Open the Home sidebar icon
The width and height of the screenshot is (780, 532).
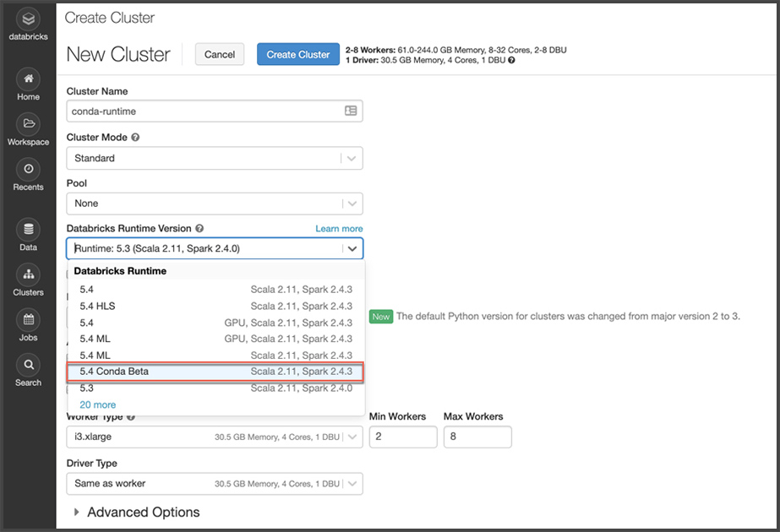(x=28, y=79)
